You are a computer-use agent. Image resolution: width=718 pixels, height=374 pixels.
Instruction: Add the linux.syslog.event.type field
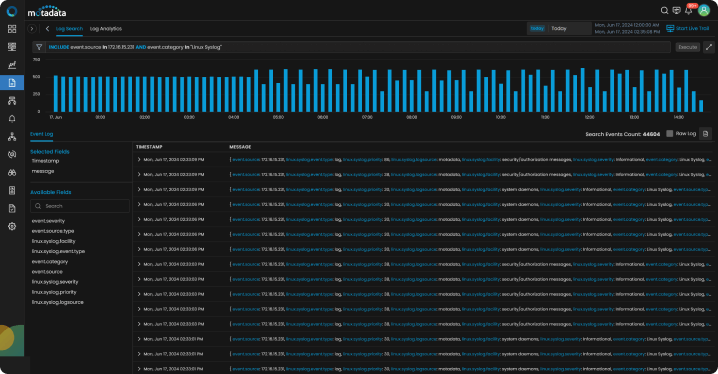click(x=58, y=251)
